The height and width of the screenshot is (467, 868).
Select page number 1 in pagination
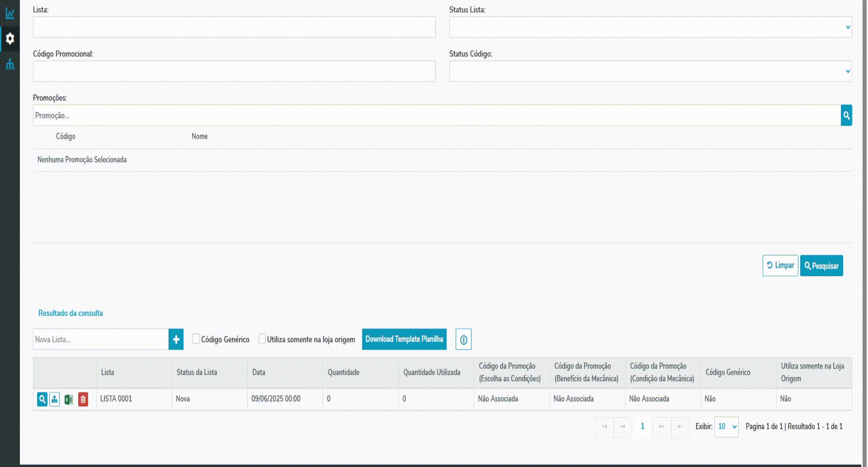point(642,427)
